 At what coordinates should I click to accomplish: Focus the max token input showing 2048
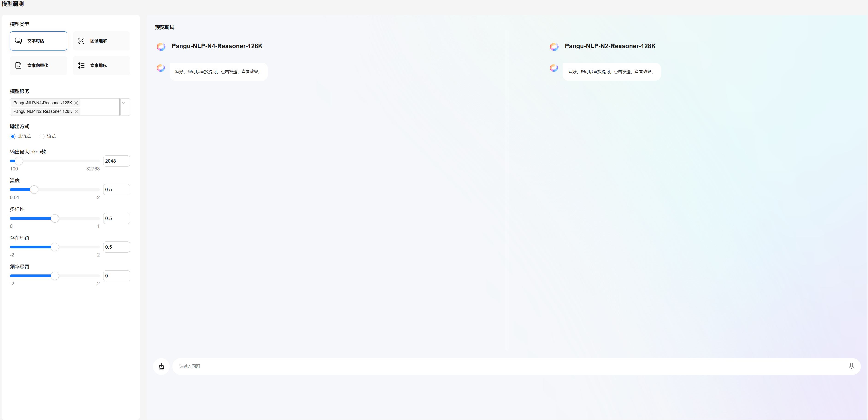pos(117,161)
